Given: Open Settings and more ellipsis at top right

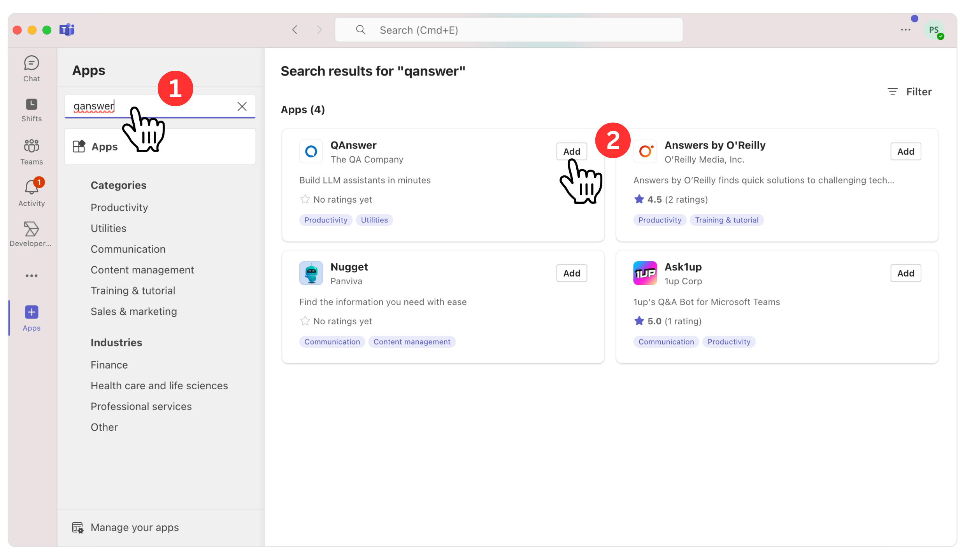Looking at the screenshot, I should coord(905,30).
